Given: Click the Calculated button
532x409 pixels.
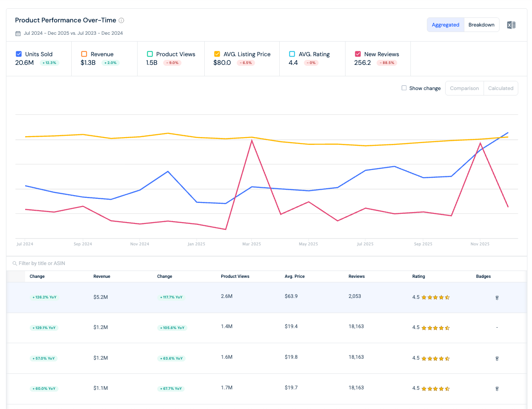Looking at the screenshot, I should 500,88.
